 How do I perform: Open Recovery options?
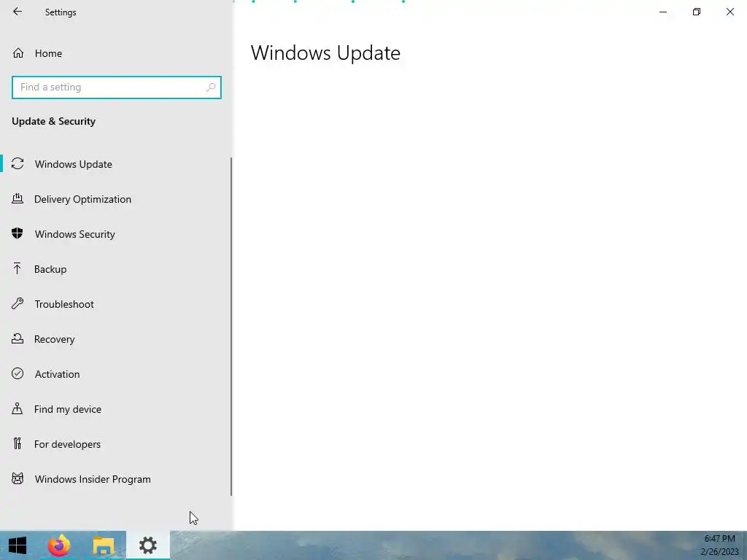coord(115,339)
